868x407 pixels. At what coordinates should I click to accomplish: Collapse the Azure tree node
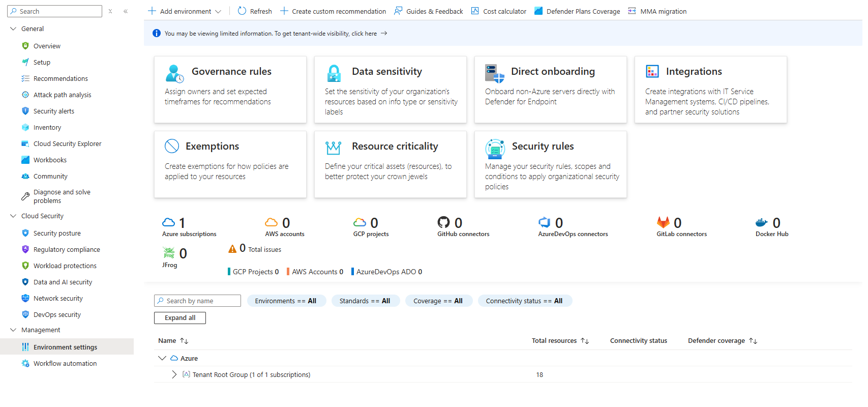tap(162, 358)
